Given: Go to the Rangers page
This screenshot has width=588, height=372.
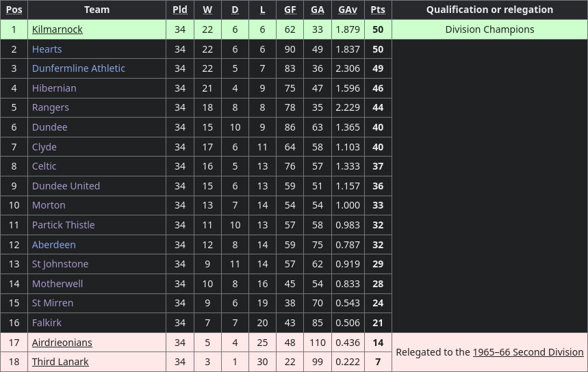Looking at the screenshot, I should click(50, 107).
